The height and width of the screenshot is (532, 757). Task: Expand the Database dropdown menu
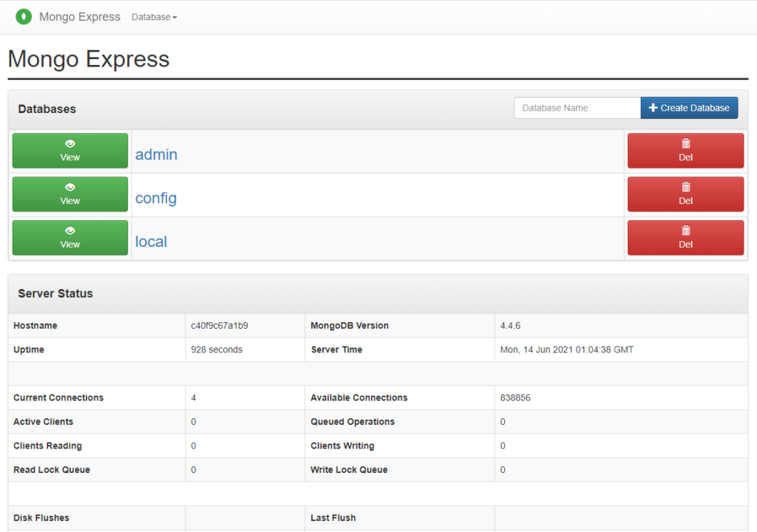click(x=154, y=17)
